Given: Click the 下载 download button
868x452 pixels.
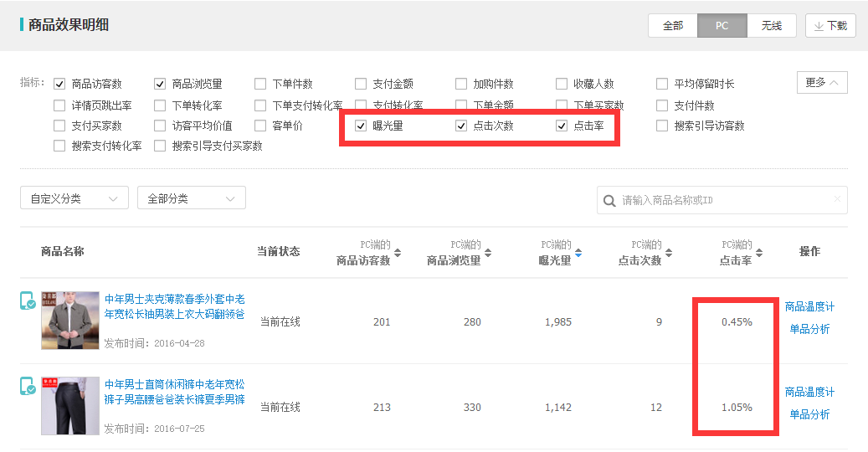Looking at the screenshot, I should pyautogui.click(x=829, y=26).
